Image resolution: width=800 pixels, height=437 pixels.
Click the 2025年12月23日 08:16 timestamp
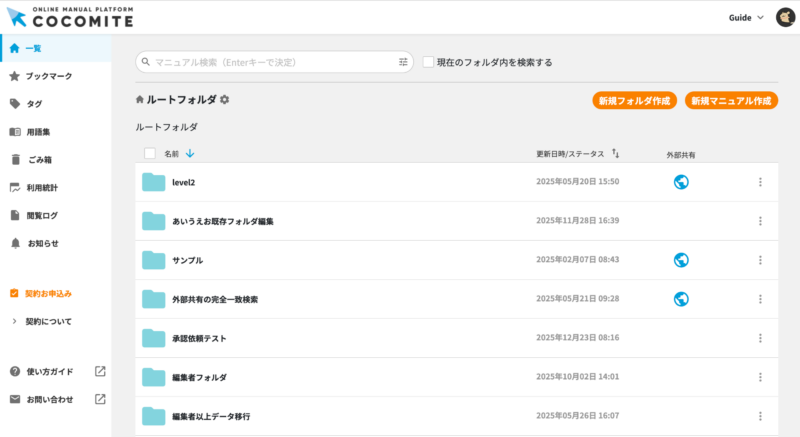[x=578, y=338]
